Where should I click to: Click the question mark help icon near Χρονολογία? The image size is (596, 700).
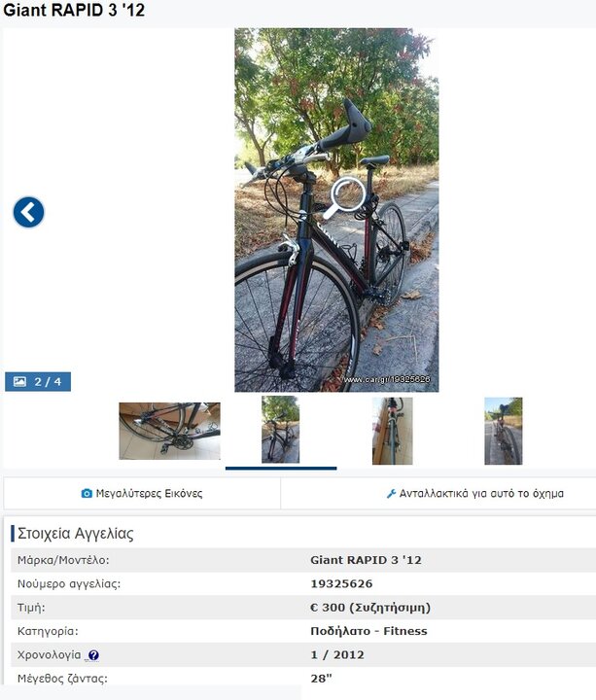pos(93,655)
